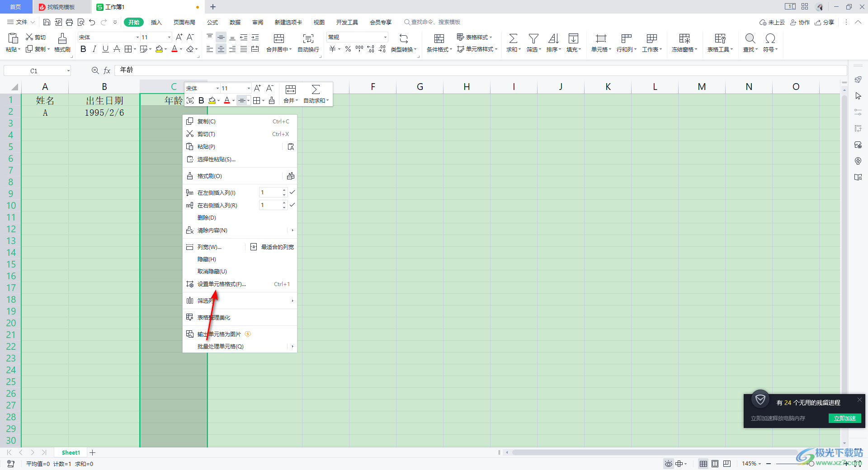Click the Cut scissors icon in ribbon

[29, 37]
